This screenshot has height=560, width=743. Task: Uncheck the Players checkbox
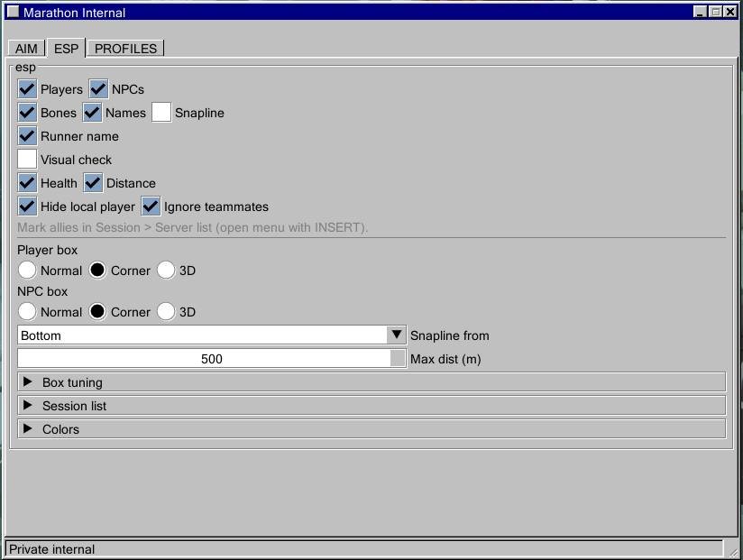(27, 89)
